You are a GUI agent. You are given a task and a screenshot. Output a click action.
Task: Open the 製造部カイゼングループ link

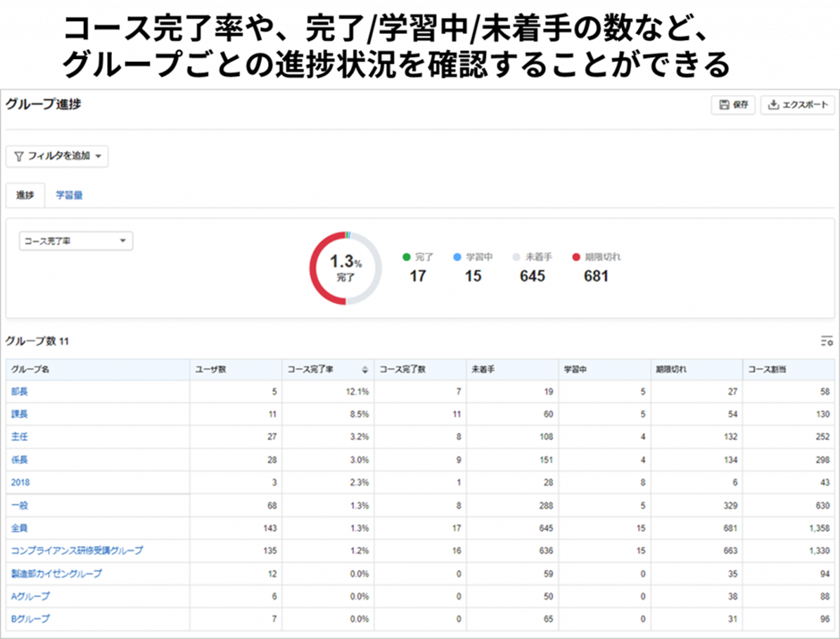(56, 574)
